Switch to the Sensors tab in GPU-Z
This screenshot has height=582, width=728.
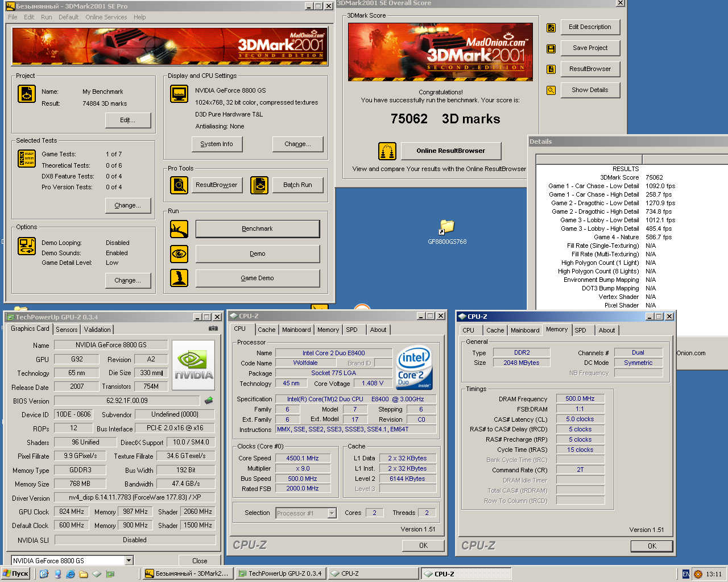67,330
